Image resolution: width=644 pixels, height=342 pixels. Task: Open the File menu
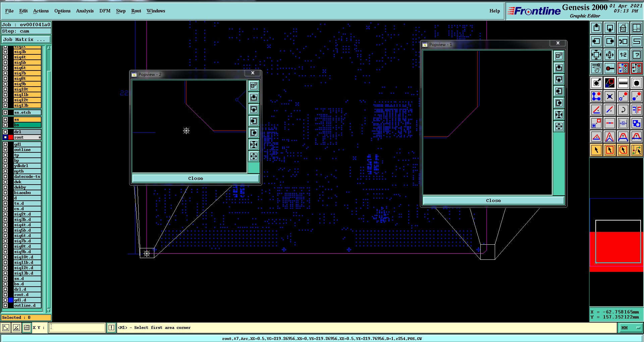[9, 11]
